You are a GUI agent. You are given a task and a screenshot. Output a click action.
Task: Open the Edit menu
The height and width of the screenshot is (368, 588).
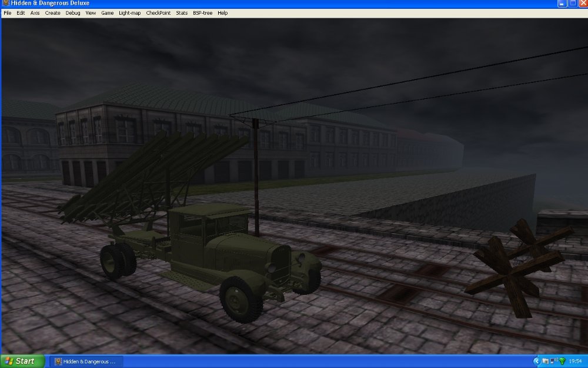coord(20,12)
